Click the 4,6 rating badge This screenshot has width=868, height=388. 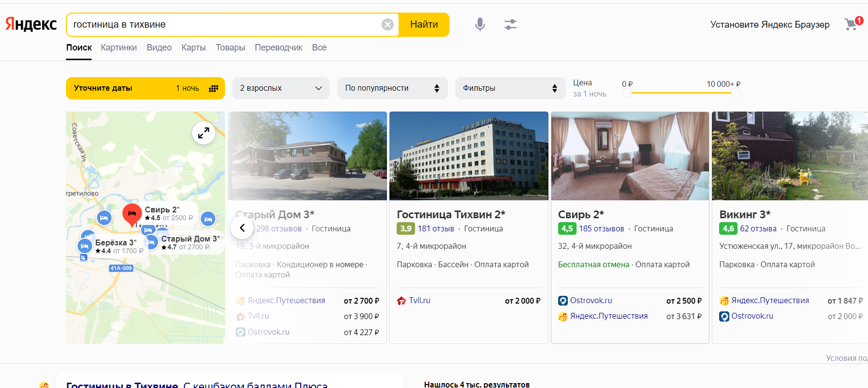(728, 228)
